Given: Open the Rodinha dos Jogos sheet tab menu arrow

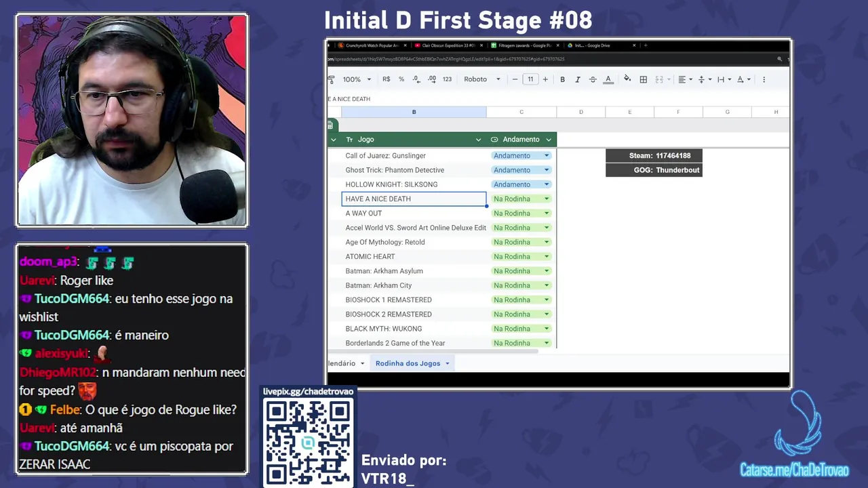Looking at the screenshot, I should point(447,363).
